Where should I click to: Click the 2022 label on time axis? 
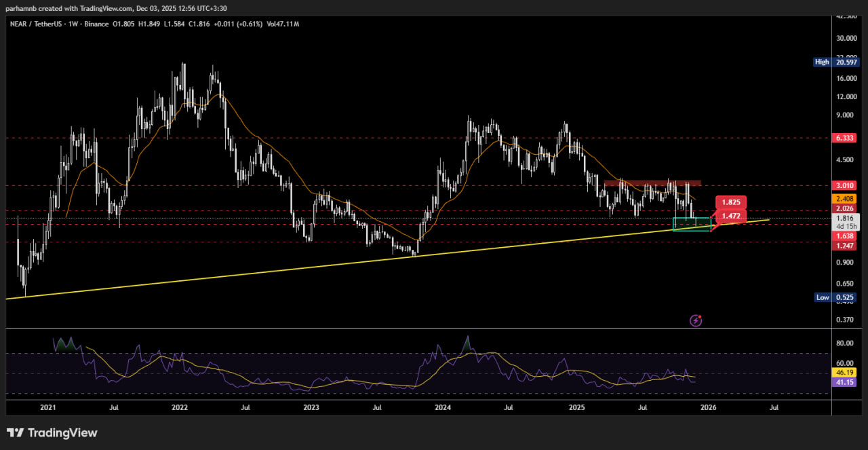pyautogui.click(x=180, y=408)
